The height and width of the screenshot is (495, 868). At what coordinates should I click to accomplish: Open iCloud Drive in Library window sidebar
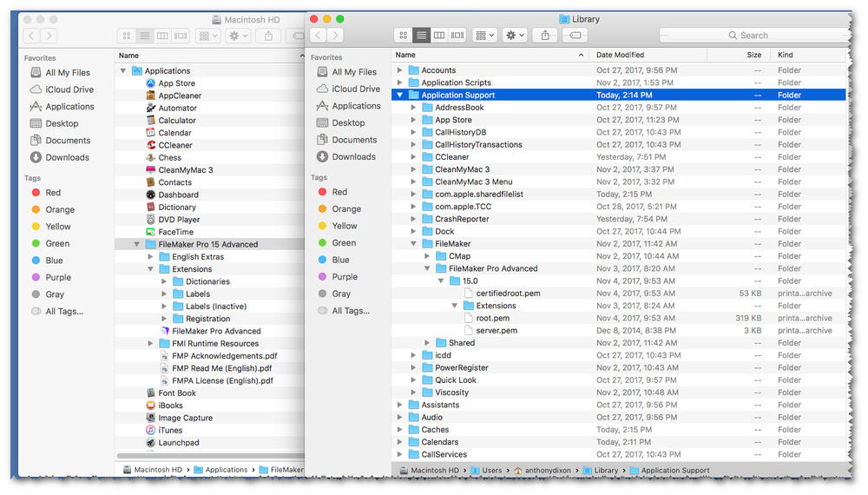pyautogui.click(x=356, y=89)
